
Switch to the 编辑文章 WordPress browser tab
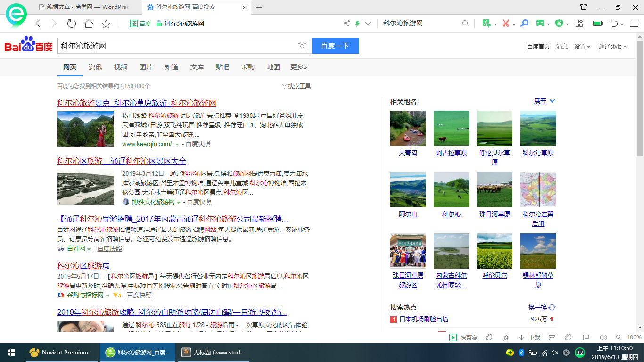point(88,7)
